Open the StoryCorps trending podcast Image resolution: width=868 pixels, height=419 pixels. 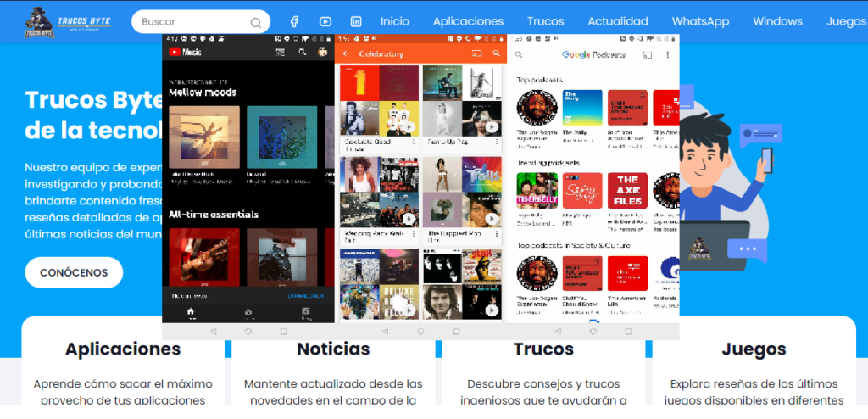pos(581,191)
